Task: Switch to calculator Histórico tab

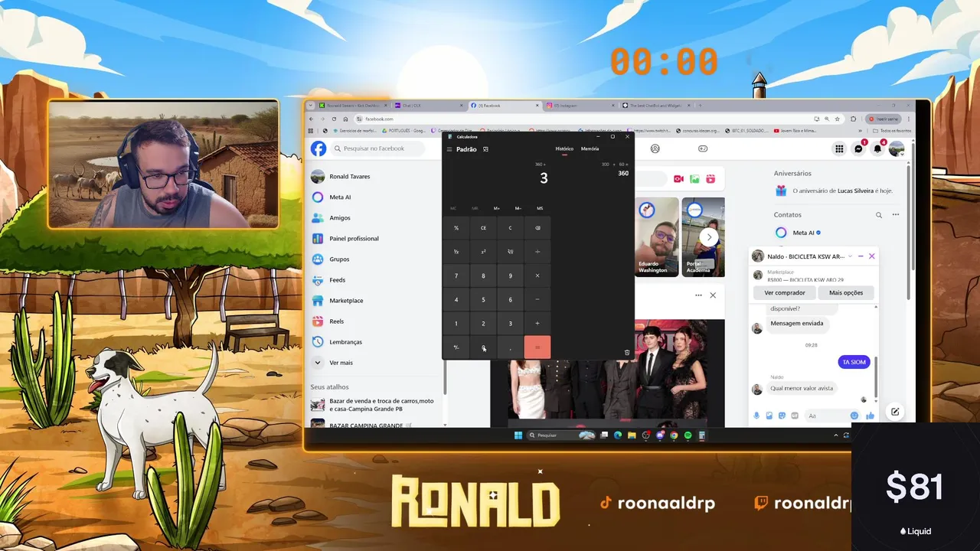Action: click(564, 149)
